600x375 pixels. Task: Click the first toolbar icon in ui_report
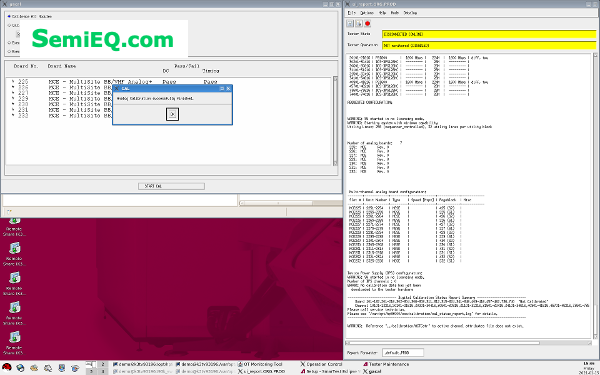click(350, 24)
